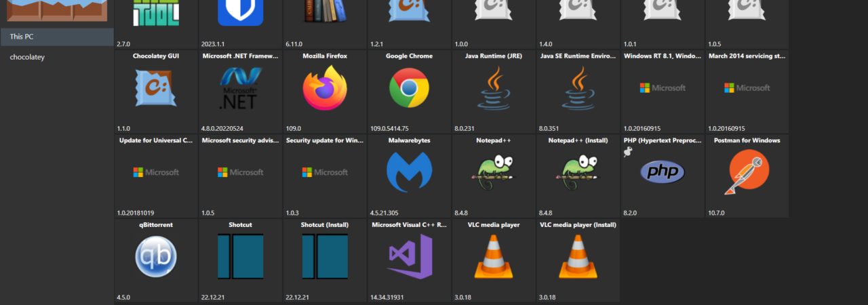The height and width of the screenshot is (305, 868).
Task: Select the PHP logo icon
Action: pyautogui.click(x=663, y=172)
